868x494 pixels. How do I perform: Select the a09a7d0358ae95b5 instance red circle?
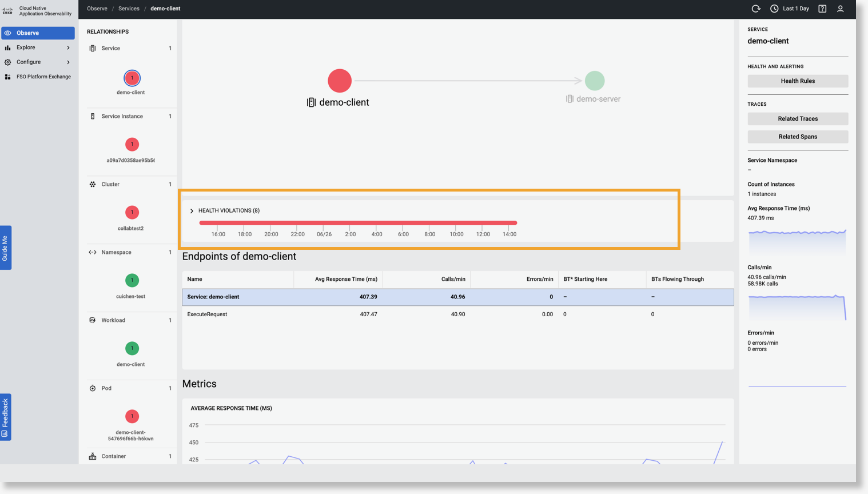pos(132,145)
